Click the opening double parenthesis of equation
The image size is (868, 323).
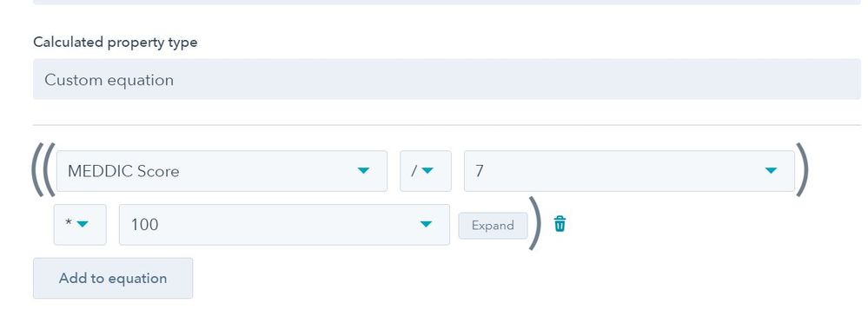coord(43,170)
